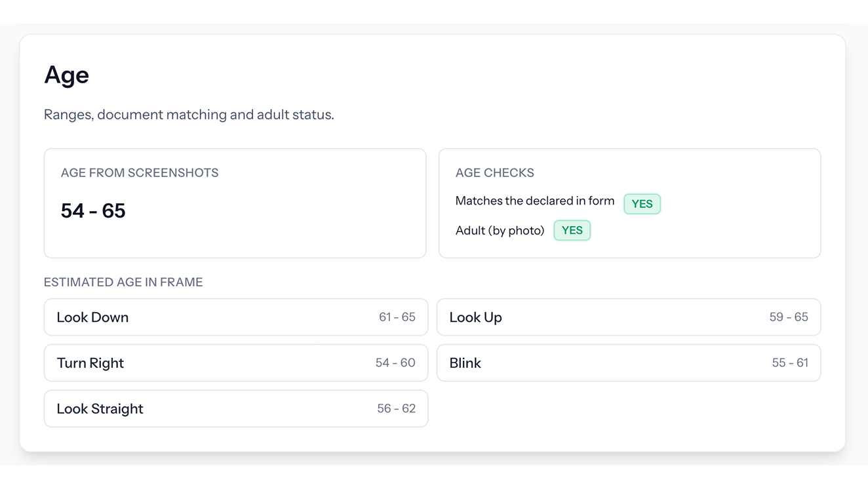
Task: Click the Age Checks label
Action: [x=494, y=173]
